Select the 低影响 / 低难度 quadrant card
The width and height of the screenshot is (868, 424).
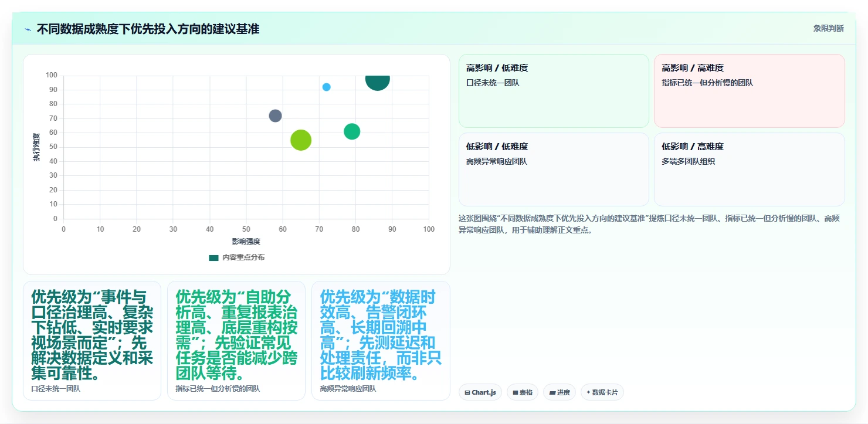(x=554, y=169)
